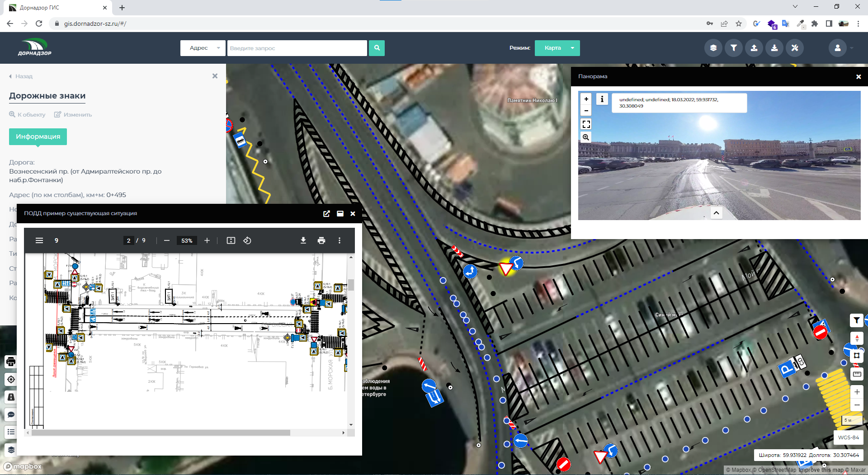Screen dimensions: 868x475
Task: Open panorama fullscreen mode
Action: [586, 124]
